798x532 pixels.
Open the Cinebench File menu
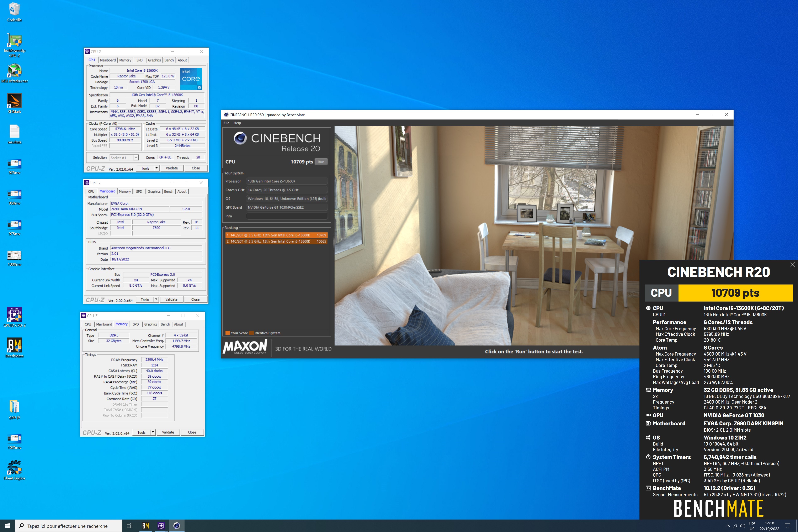click(226, 123)
